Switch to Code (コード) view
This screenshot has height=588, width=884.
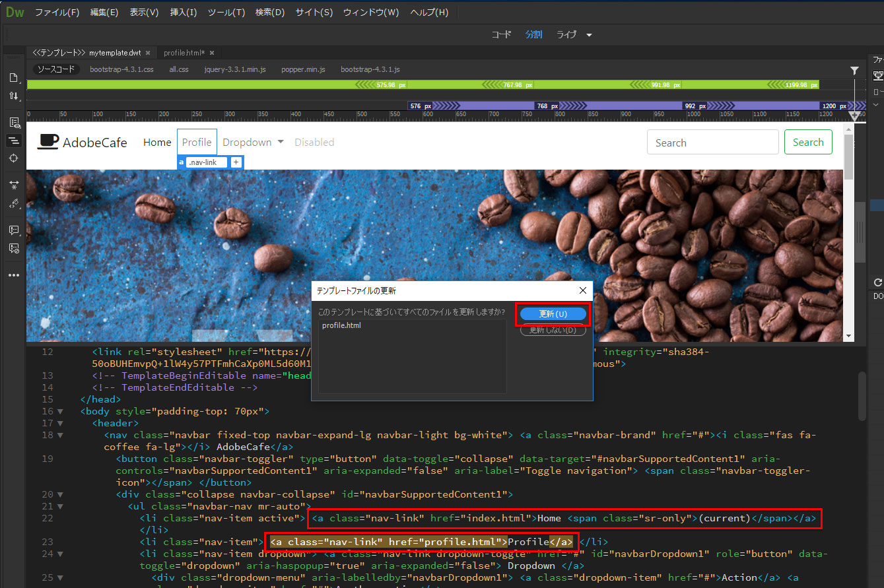501,34
